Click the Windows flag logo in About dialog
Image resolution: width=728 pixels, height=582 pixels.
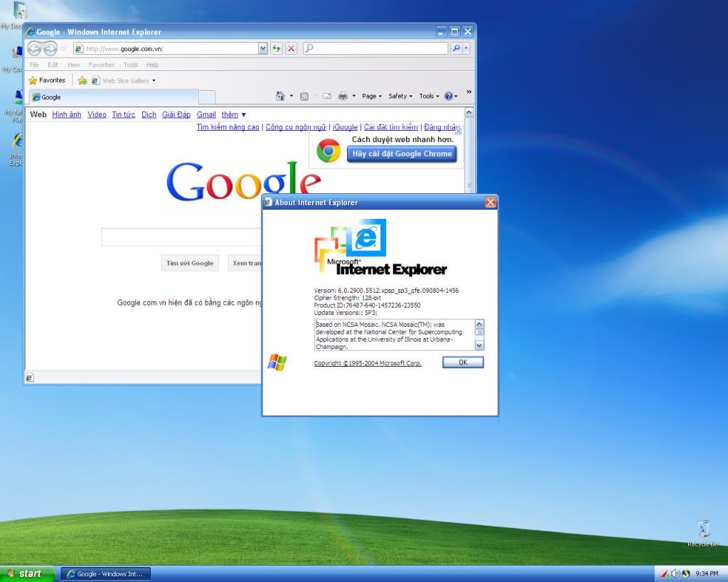coord(277,362)
